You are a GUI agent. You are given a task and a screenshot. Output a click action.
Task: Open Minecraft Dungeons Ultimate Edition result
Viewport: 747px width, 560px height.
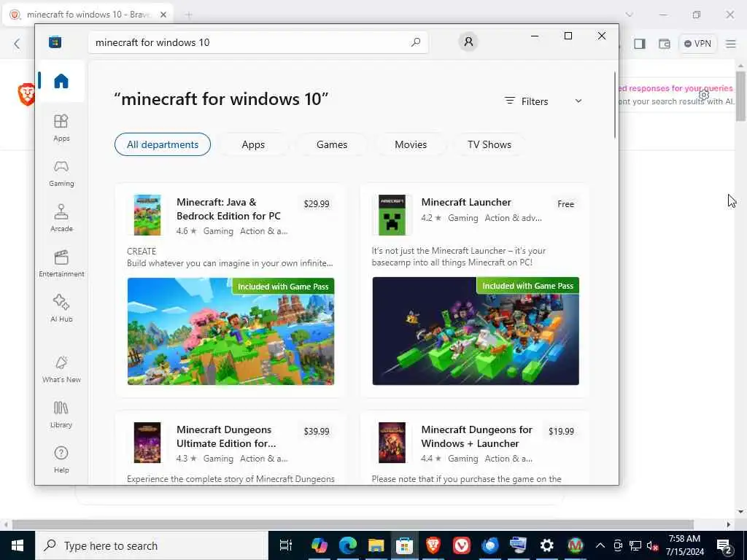tap(226, 436)
